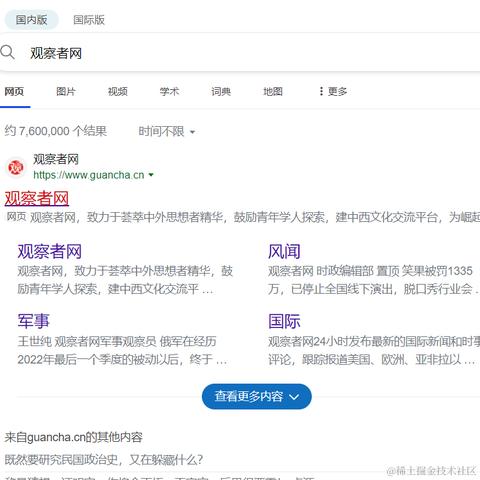Viewport: 480px width, 480px height.
Task: Open the 时间不限 time filter dropdown
Action: [x=166, y=131]
